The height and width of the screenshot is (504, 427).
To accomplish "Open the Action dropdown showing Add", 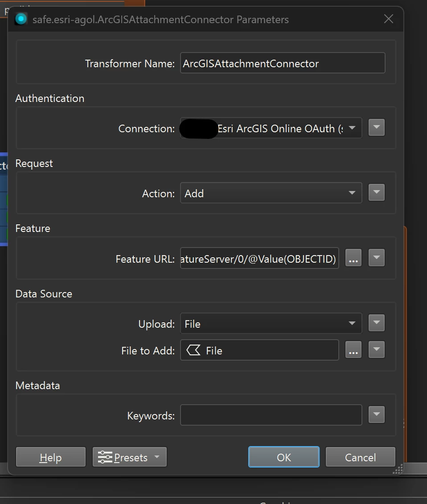I will [x=271, y=193].
